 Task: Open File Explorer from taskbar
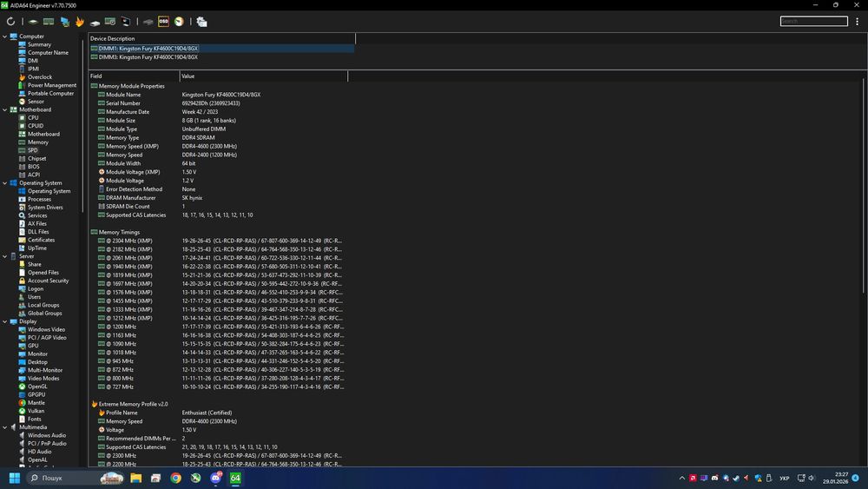click(x=135, y=478)
